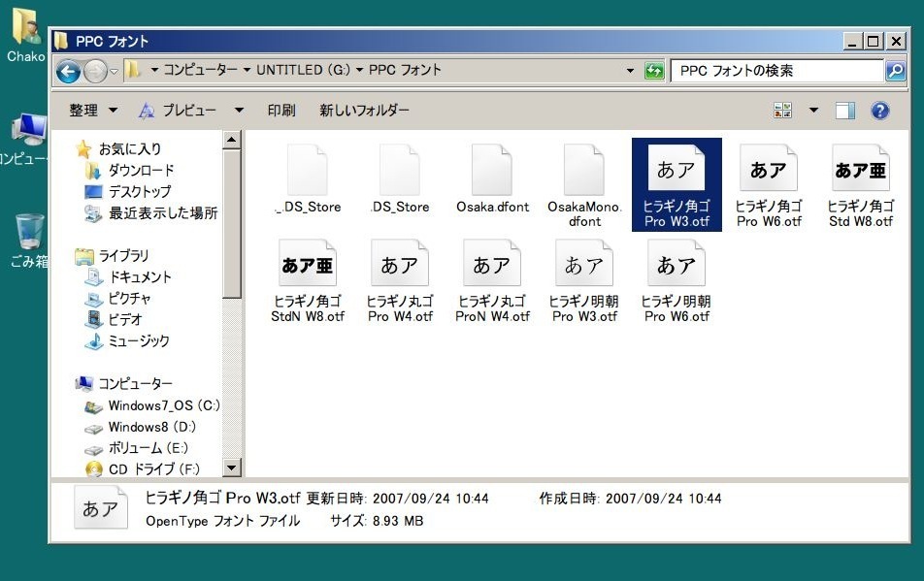Click the PPC フォントの検索 search field
924x581 pixels.
[776, 71]
